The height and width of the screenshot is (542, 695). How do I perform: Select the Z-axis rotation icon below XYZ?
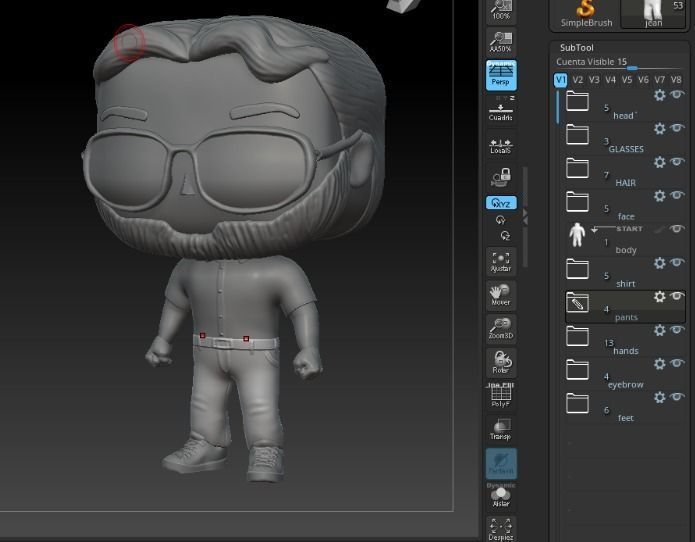pos(505,235)
